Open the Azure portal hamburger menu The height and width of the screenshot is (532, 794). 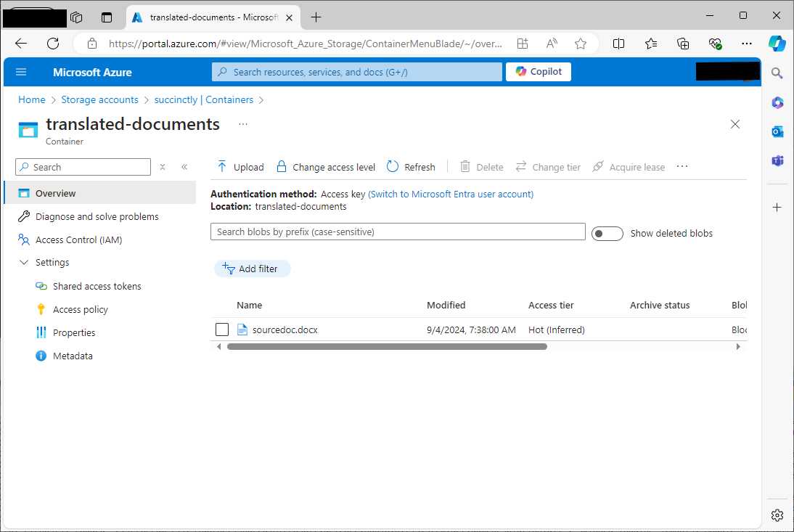tap(20, 72)
